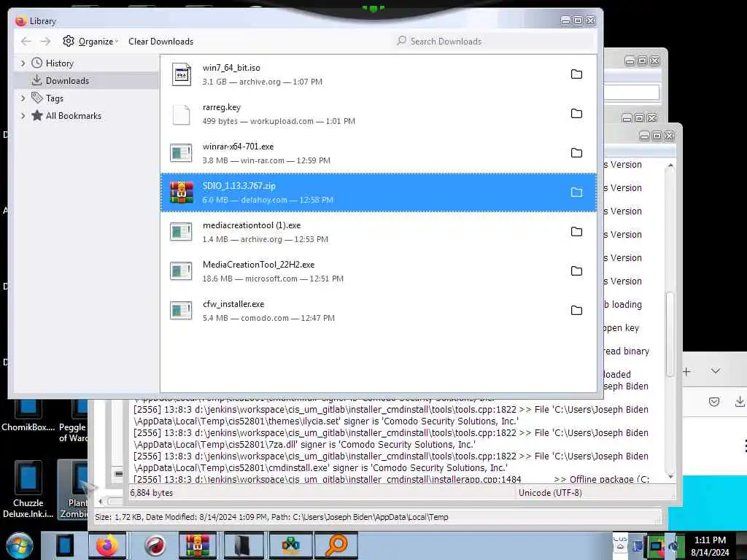
Task: Open the orange magnifier app in taskbar
Action: coord(336,545)
